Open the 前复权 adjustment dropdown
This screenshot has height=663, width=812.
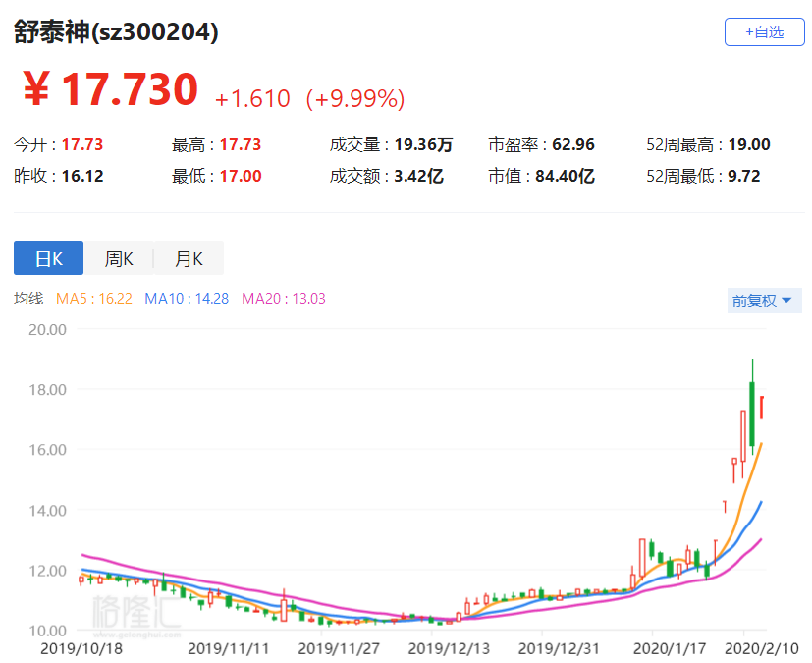[x=764, y=301]
